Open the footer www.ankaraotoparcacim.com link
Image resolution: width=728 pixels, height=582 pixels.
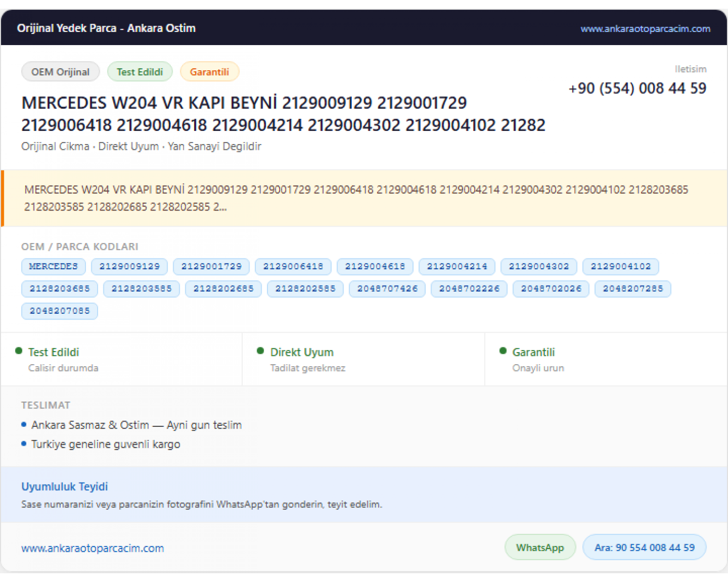coord(93,548)
